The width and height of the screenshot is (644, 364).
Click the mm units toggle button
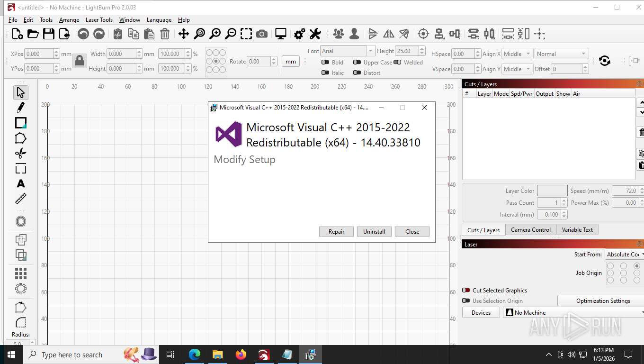tap(291, 61)
